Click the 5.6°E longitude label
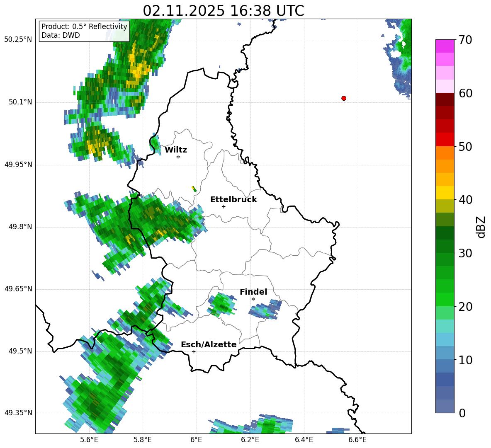 (x=89, y=440)
